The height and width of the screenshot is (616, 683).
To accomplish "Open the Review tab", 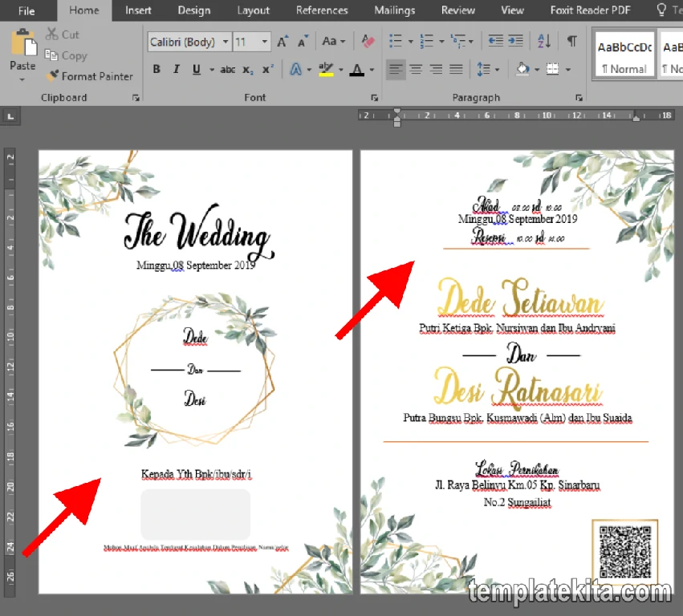I will click(x=457, y=10).
